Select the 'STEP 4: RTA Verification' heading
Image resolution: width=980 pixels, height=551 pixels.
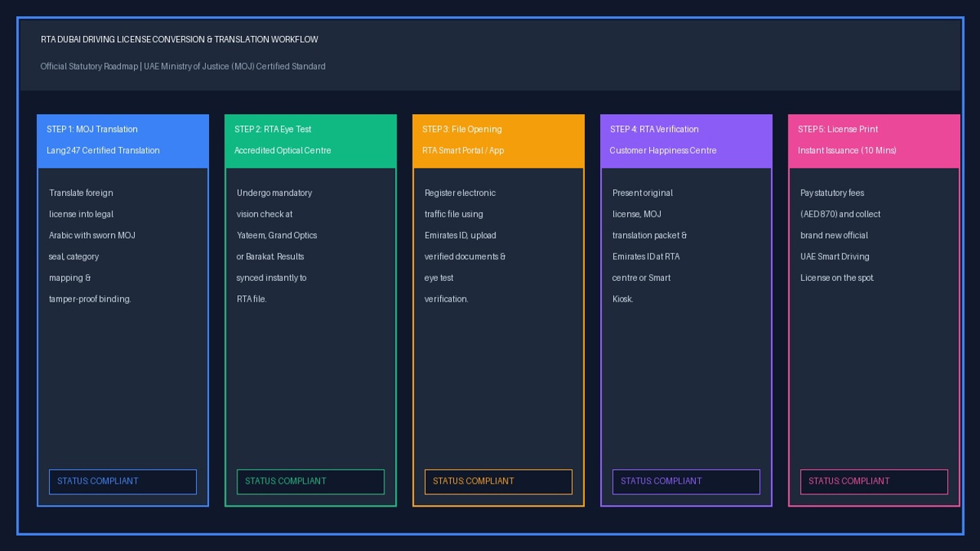(x=654, y=129)
